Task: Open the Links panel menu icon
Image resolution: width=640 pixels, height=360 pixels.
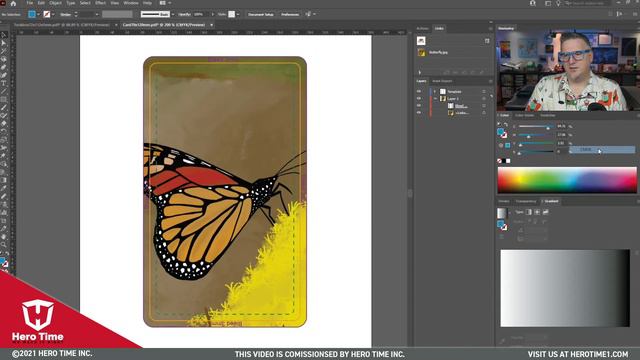Action: point(491,29)
